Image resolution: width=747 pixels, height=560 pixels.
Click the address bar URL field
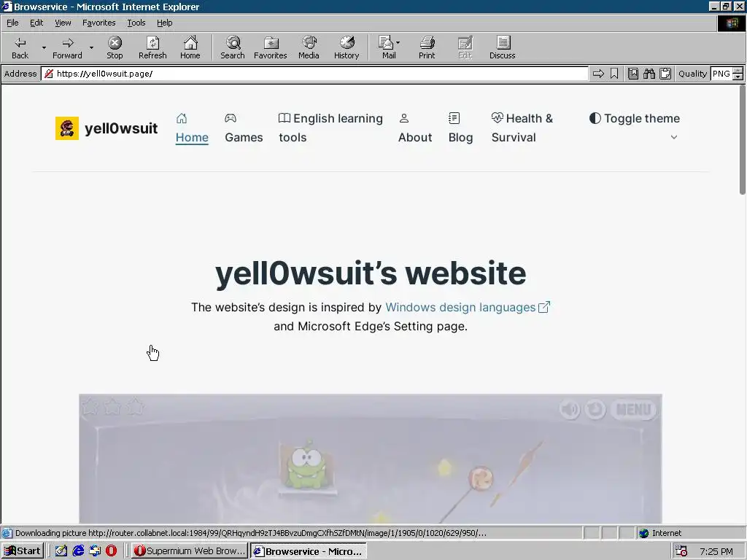point(314,74)
